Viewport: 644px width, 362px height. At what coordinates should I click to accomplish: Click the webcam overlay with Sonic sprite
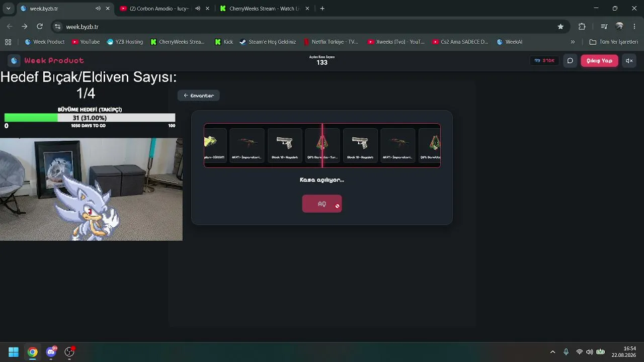91,189
